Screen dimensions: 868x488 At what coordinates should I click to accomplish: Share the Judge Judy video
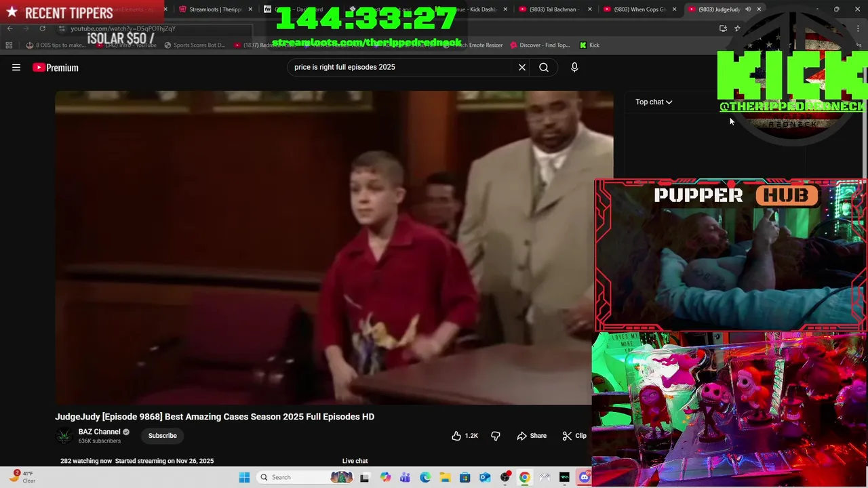[x=532, y=436]
